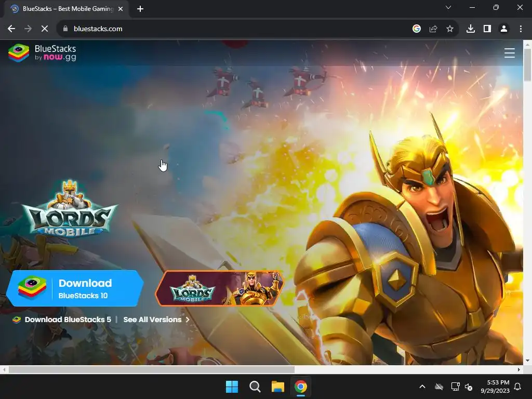Click the Chrome taskbar icon
The height and width of the screenshot is (399, 532).
click(x=301, y=387)
